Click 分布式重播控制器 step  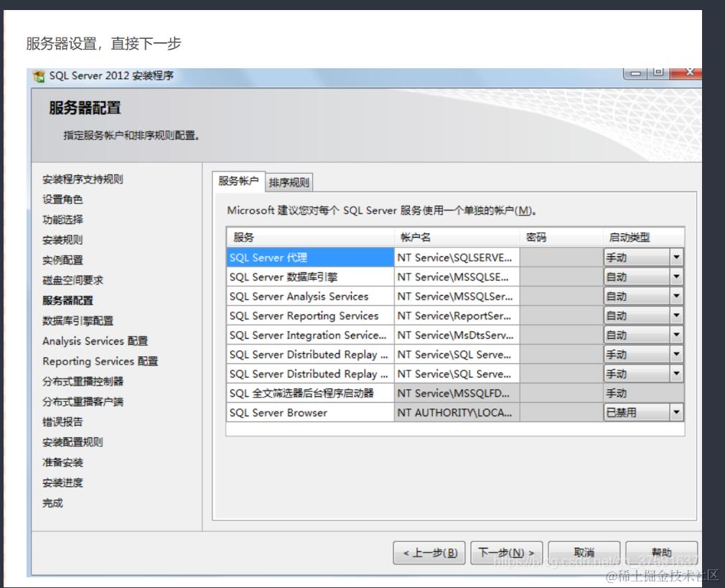(x=83, y=382)
